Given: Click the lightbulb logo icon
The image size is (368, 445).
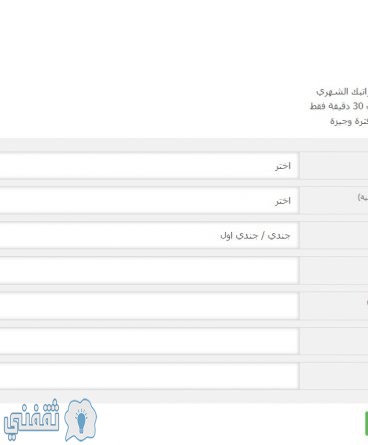Looking at the screenshot, I should click(81, 420).
